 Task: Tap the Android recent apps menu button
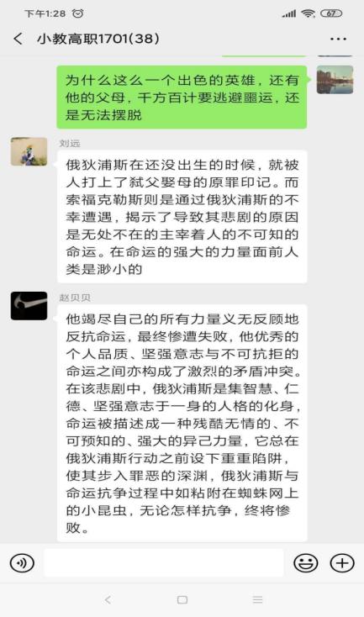click(x=257, y=599)
